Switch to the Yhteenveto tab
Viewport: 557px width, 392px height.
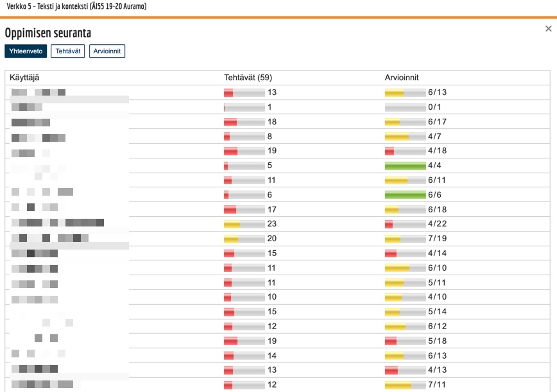26,51
